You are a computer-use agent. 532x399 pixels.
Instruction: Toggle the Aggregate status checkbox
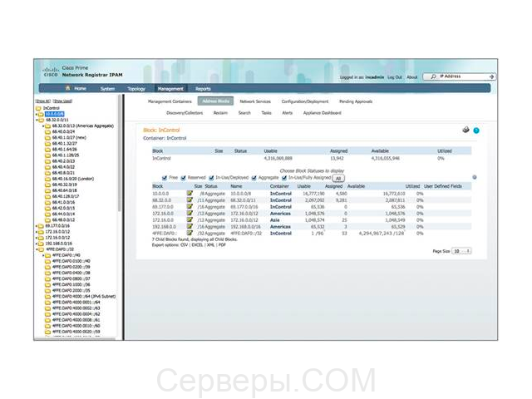tap(252, 177)
